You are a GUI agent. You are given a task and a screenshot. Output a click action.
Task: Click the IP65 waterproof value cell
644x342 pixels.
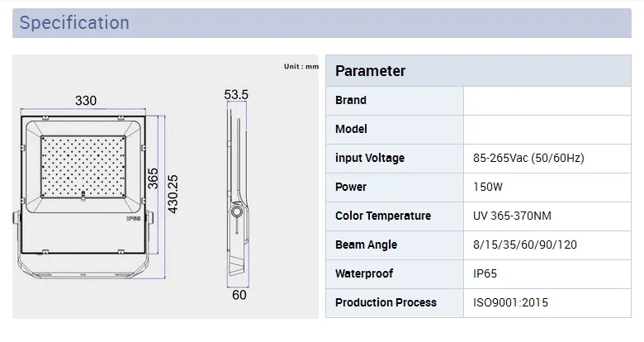pos(547,273)
